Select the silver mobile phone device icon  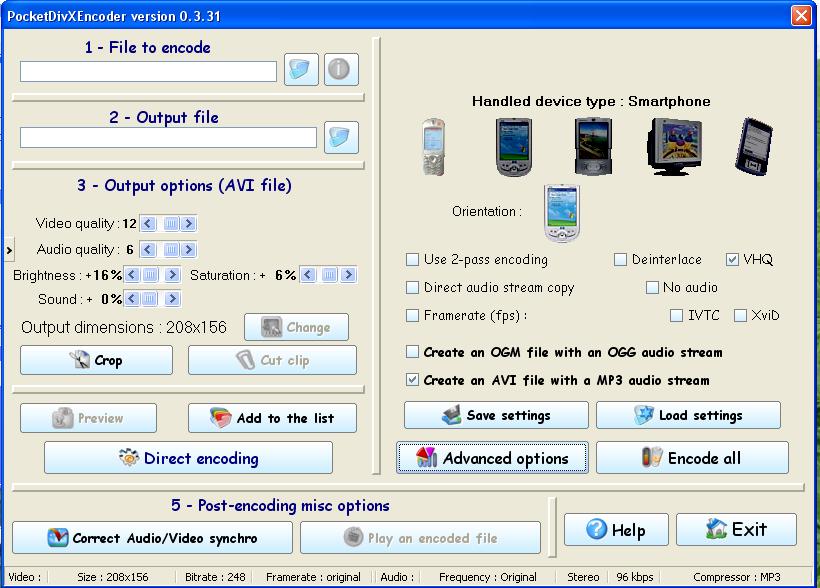[x=434, y=147]
